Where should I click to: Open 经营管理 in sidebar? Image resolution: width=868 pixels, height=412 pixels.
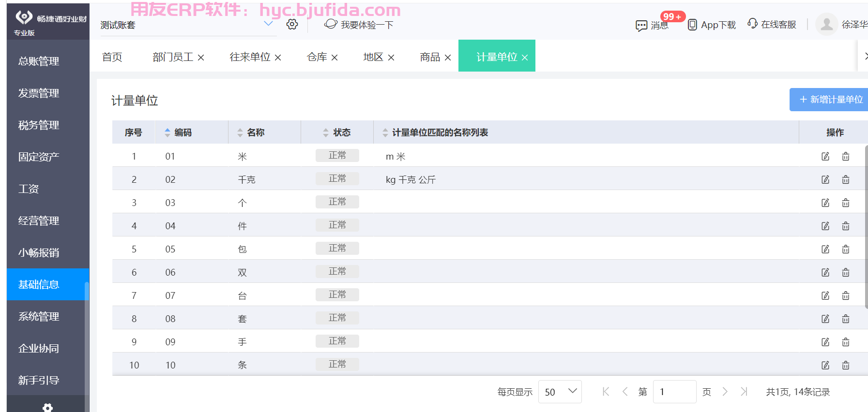point(48,221)
